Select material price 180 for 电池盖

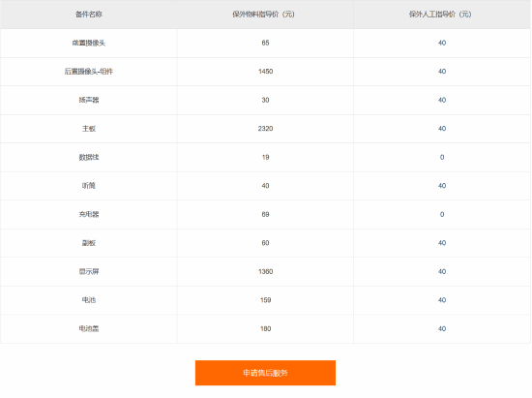265,328
